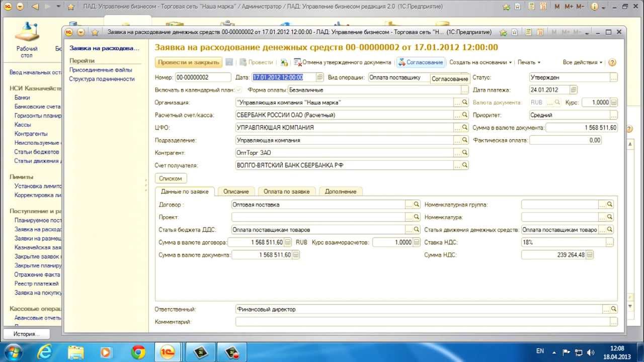644x362 pixels.
Task: Expand Создать на основании dropdown
Action: click(x=480, y=62)
